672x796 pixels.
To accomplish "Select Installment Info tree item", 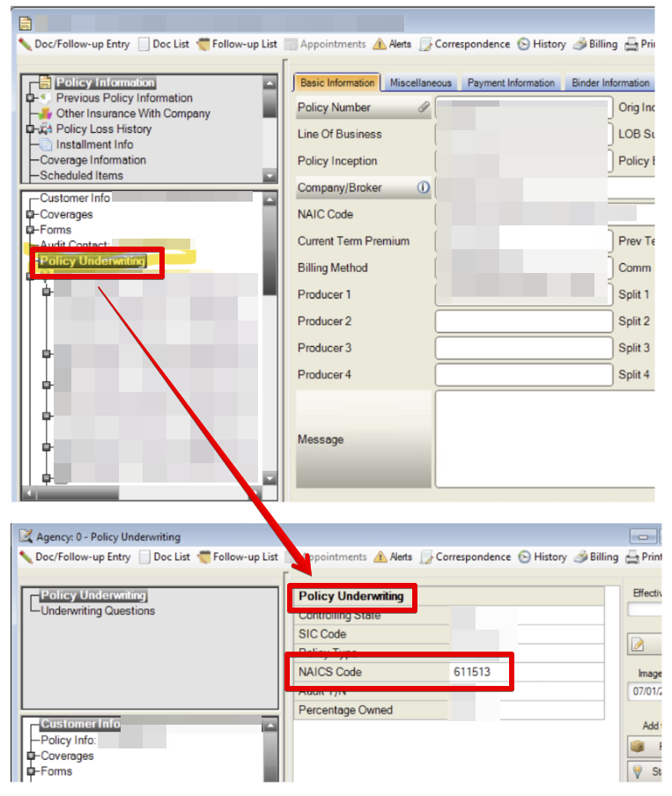I will pyautogui.click(x=94, y=144).
